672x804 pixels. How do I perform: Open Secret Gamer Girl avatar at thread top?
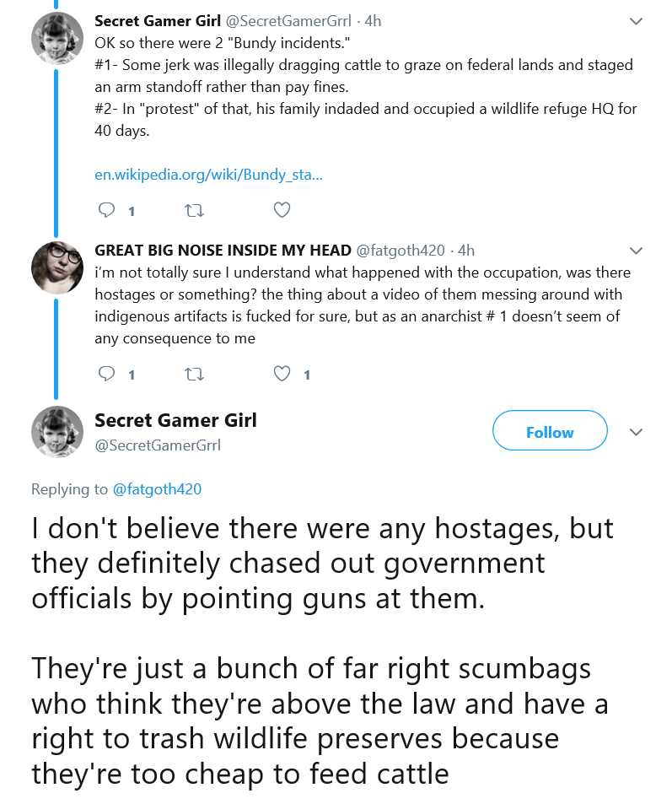pyautogui.click(x=56, y=38)
